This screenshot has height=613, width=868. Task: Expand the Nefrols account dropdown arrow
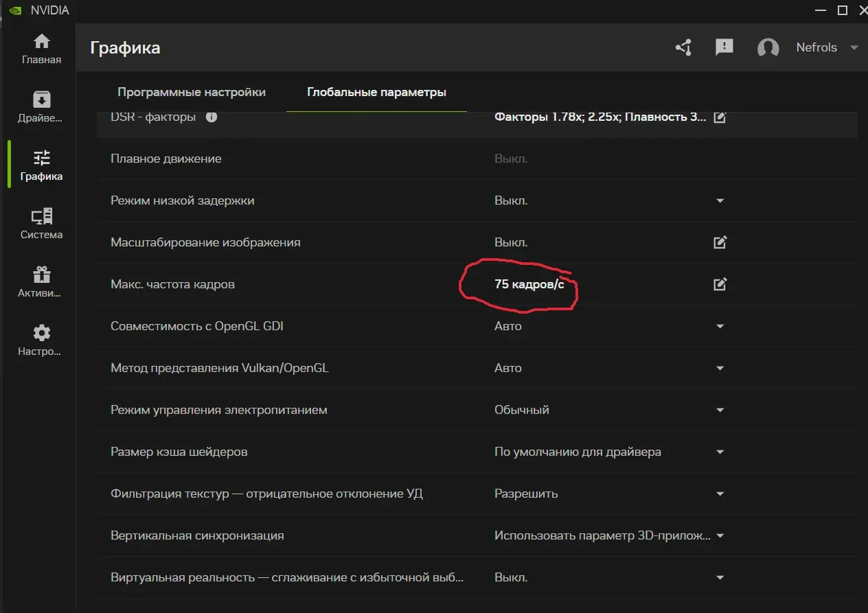click(x=854, y=47)
